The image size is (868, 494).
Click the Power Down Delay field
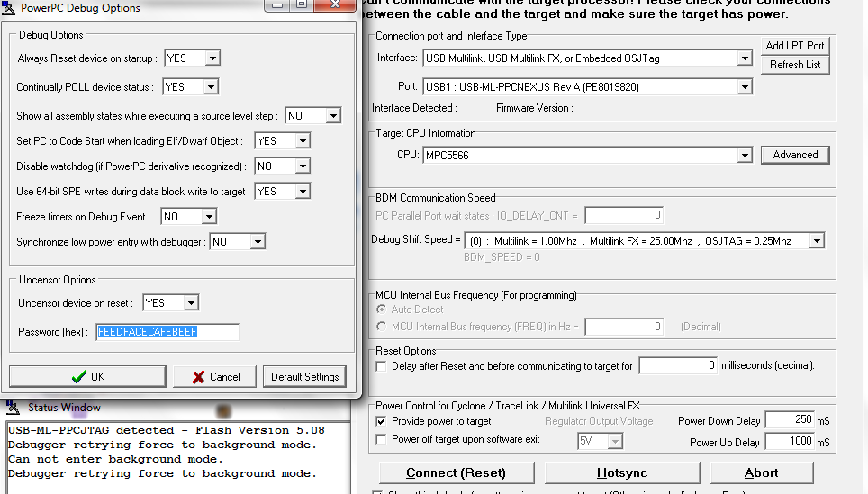pos(790,420)
